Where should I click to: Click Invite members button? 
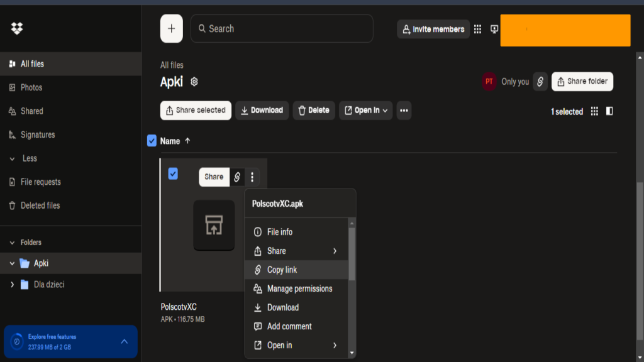coord(433,29)
